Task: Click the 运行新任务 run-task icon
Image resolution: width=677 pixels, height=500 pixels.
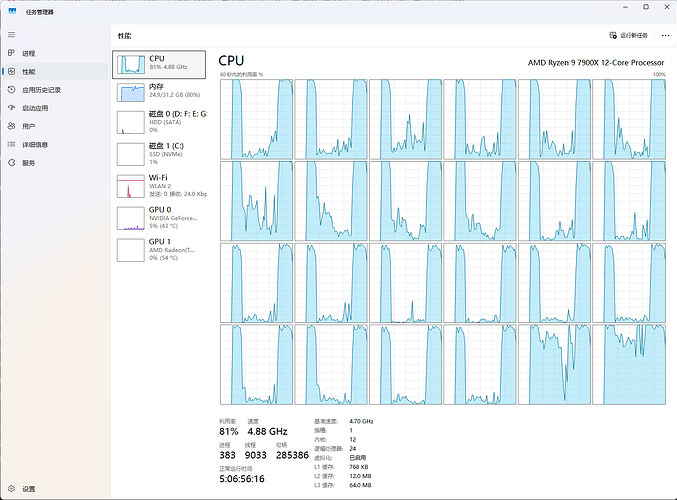Action: tap(613, 35)
